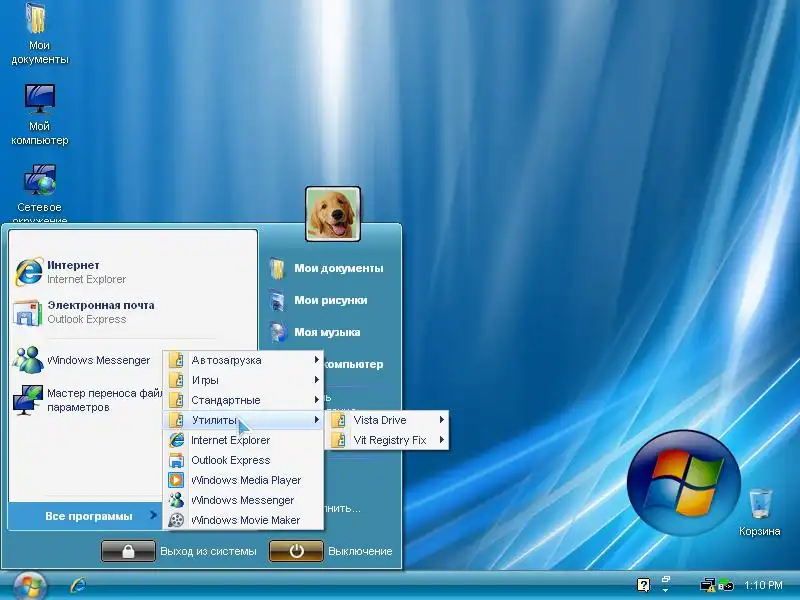Click the lock button for Выход из системы

tap(128, 551)
